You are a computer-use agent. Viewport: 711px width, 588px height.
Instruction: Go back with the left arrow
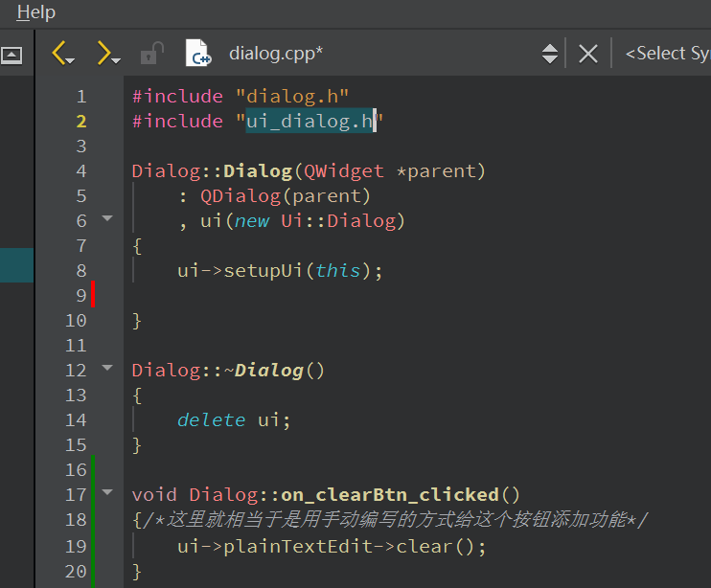(x=62, y=54)
